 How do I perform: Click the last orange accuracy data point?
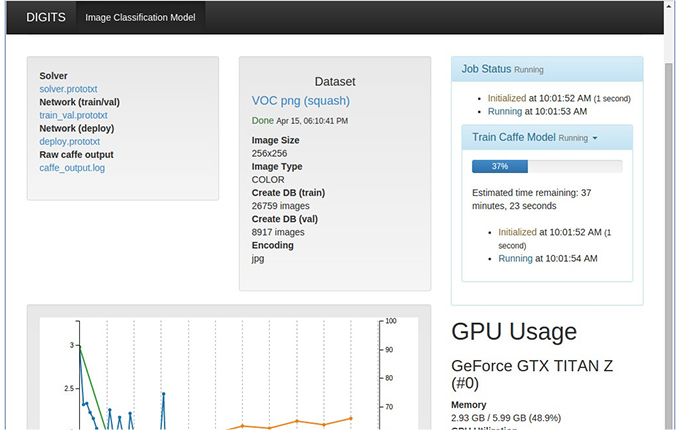pos(351,418)
